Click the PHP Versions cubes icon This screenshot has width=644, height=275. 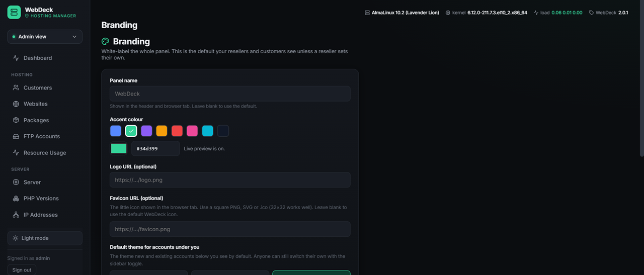[x=16, y=199]
